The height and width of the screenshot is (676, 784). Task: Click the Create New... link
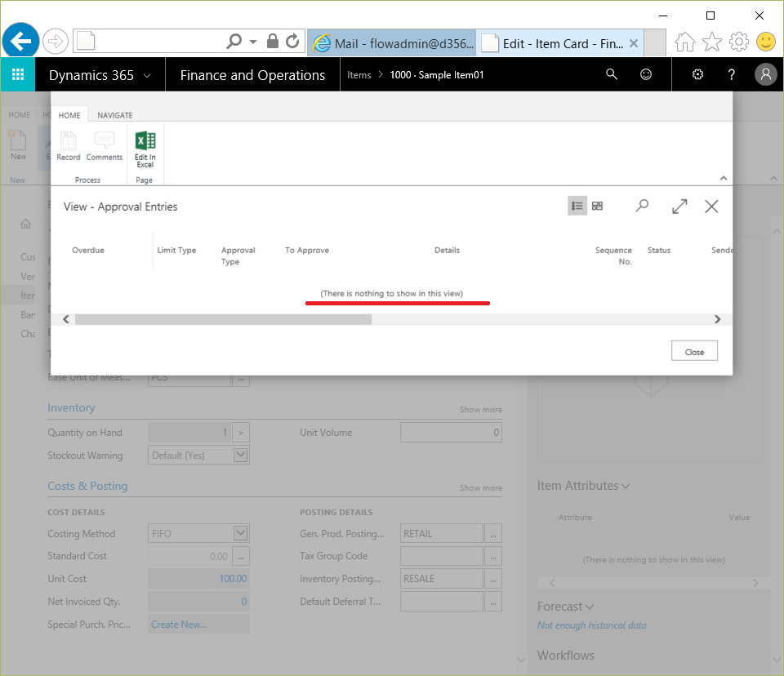point(179,625)
